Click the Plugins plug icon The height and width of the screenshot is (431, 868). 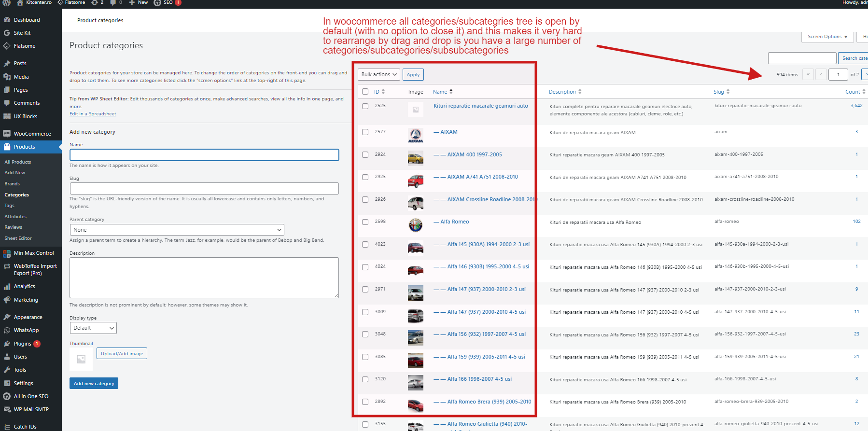click(x=7, y=344)
